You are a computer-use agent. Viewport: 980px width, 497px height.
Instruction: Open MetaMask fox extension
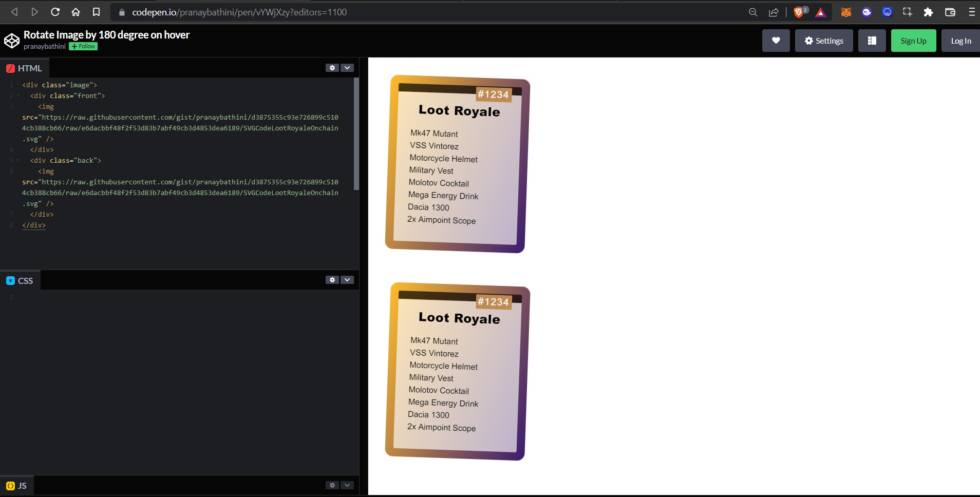click(x=846, y=12)
